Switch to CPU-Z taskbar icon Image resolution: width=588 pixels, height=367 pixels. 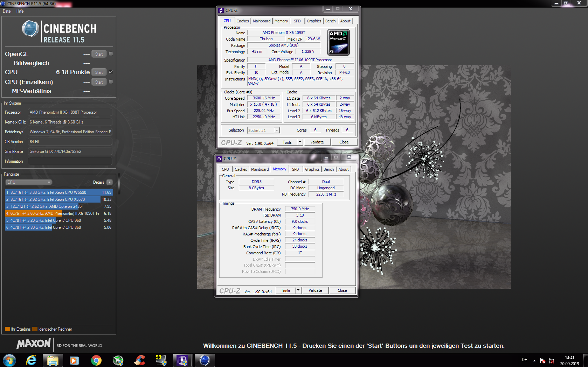pos(182,360)
